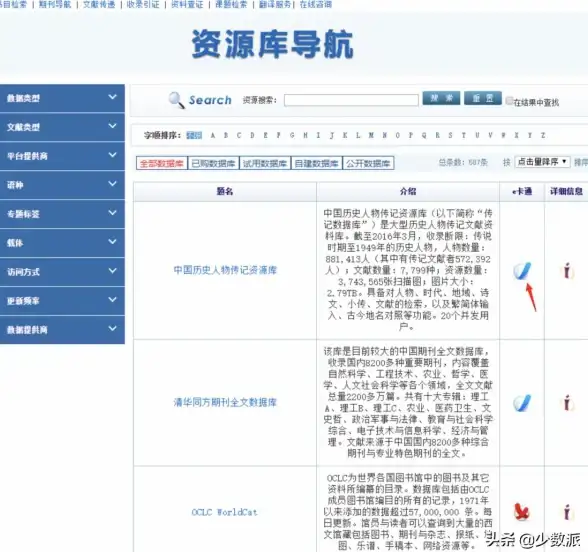The width and height of the screenshot is (588, 552).
Task: Open the 期刊导航 top menu item
Action: [x=55, y=4]
